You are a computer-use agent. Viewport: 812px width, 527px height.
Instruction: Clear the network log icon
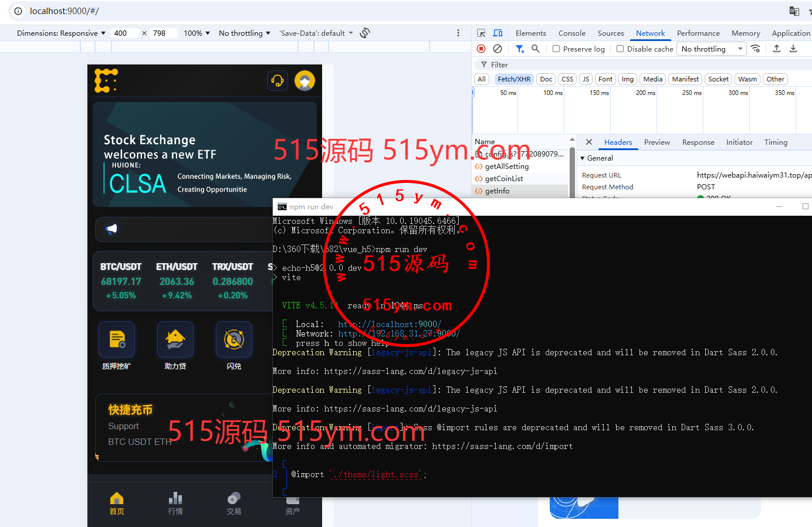pos(498,49)
